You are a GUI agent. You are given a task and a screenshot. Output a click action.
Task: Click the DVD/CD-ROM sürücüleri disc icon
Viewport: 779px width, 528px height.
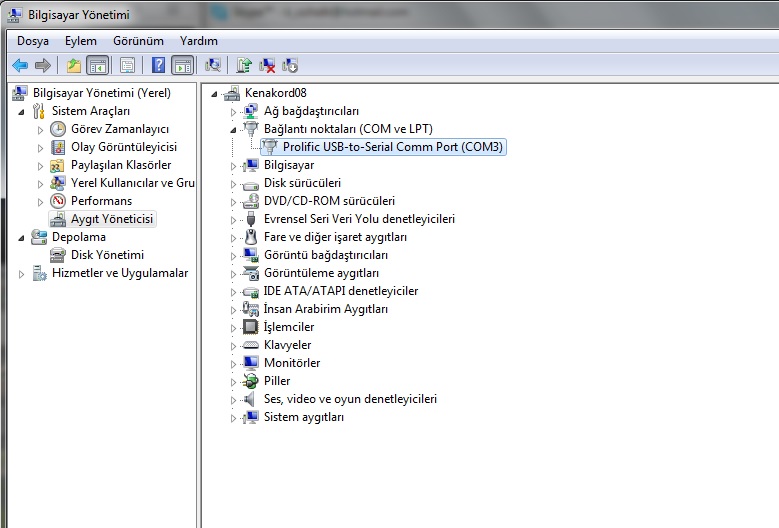251,201
